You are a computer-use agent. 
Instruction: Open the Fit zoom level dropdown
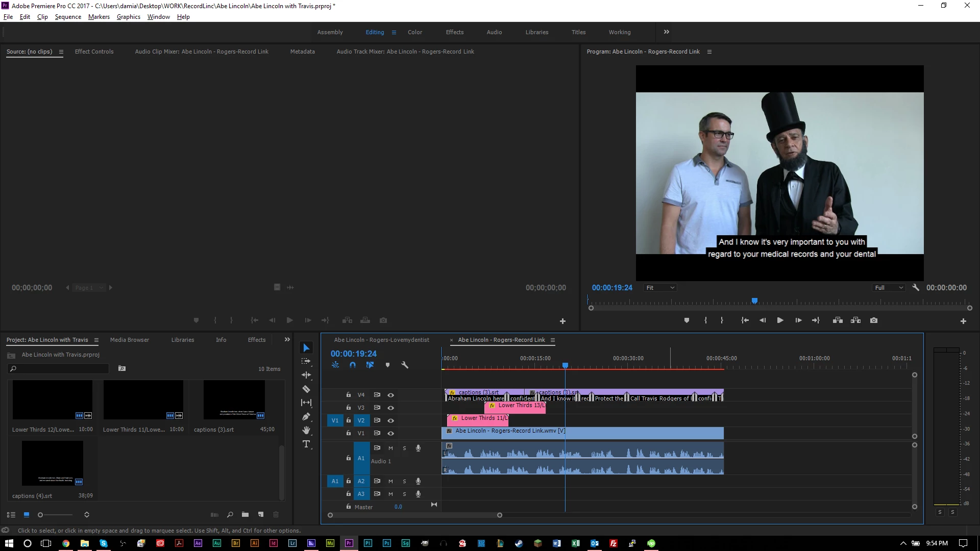(660, 288)
